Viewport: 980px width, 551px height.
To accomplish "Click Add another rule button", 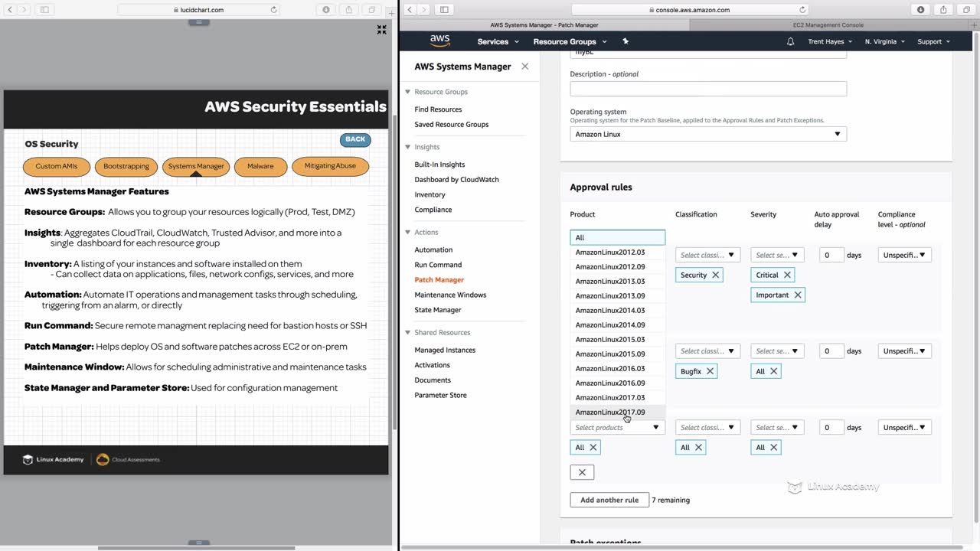I will pos(609,500).
